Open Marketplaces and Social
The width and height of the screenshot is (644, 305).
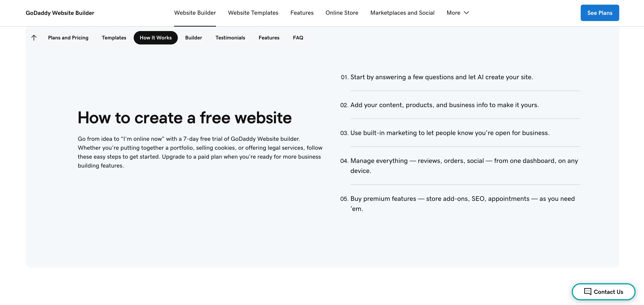[x=403, y=13]
